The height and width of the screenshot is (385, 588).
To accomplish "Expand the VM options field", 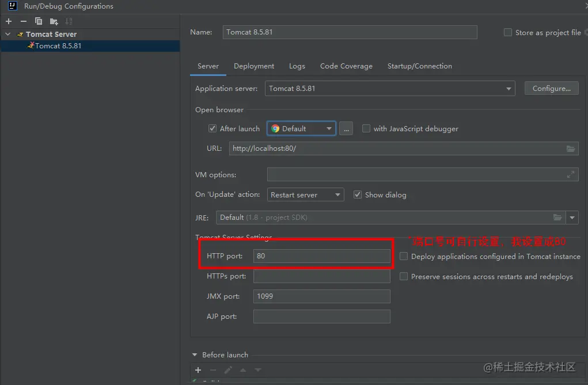I will coord(570,174).
